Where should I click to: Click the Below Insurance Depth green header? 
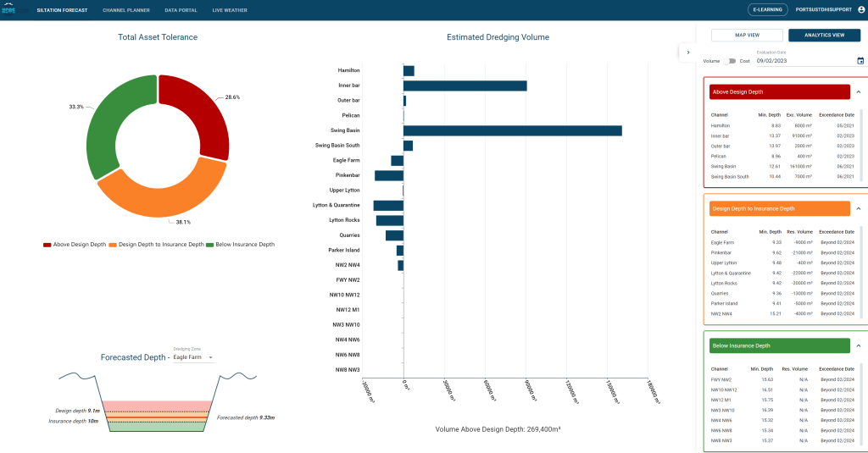(780, 345)
